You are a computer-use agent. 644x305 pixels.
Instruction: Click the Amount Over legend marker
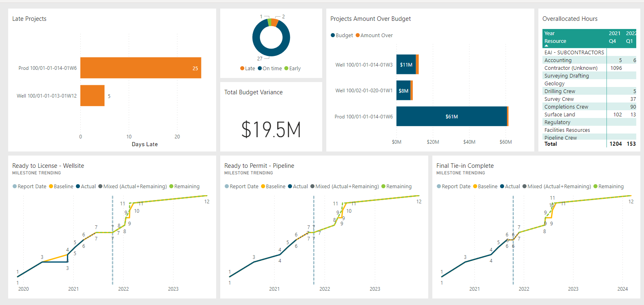pos(358,36)
